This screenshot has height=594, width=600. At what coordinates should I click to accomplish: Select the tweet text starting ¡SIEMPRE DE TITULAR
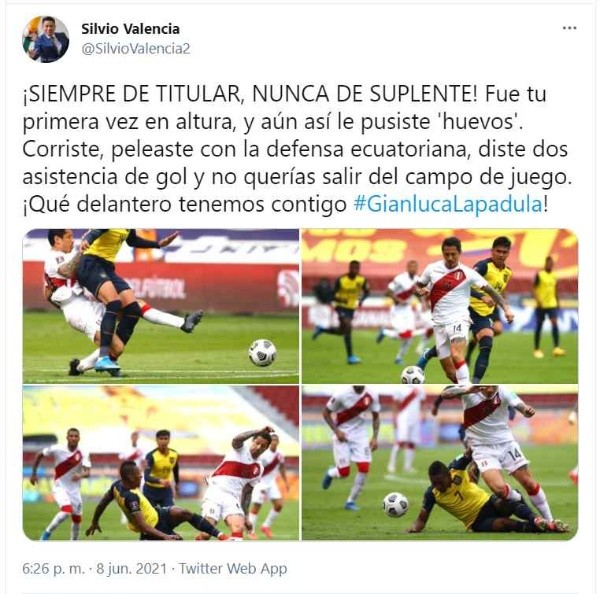[x=297, y=149]
